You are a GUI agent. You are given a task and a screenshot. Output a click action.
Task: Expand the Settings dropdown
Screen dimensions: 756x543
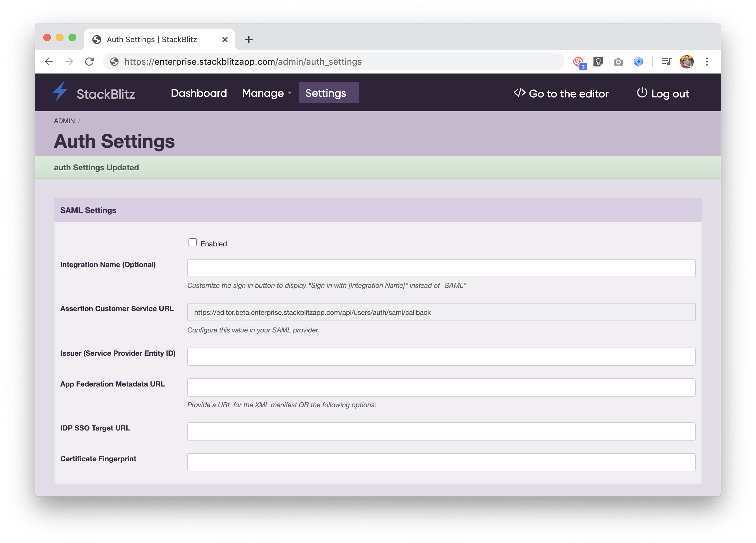click(x=328, y=93)
